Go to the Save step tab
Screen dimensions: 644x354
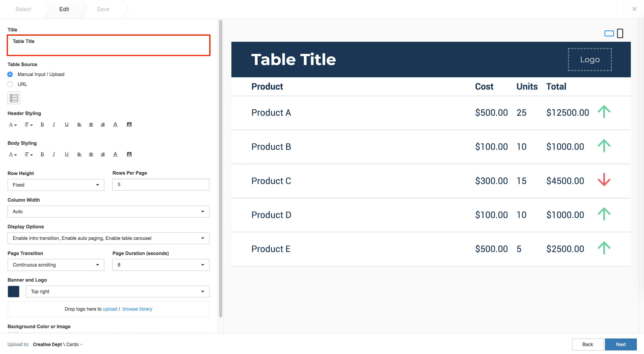click(x=103, y=9)
